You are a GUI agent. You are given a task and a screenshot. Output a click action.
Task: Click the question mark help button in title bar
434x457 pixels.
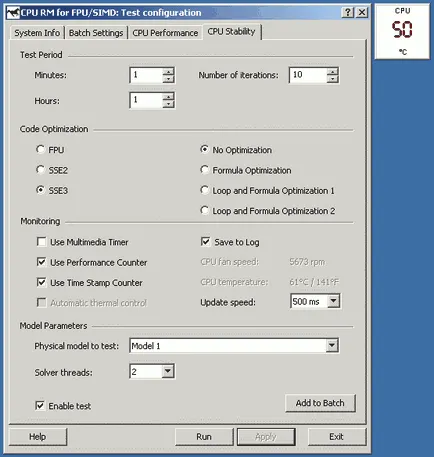coord(348,13)
